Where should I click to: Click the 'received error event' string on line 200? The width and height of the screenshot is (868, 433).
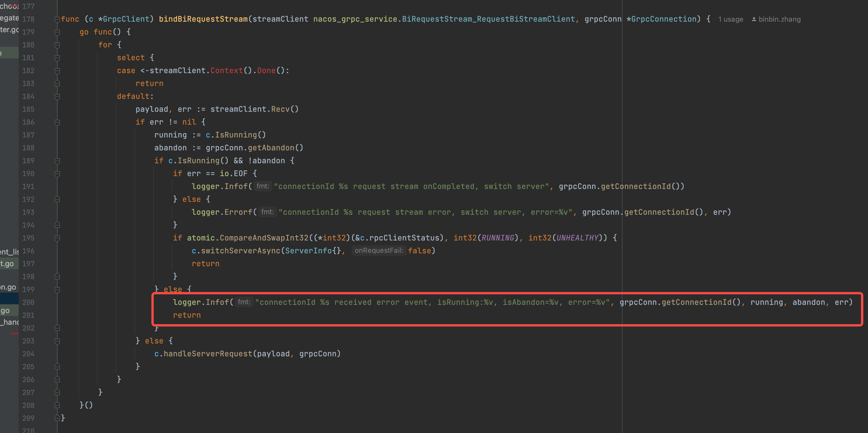pyautogui.click(x=381, y=302)
